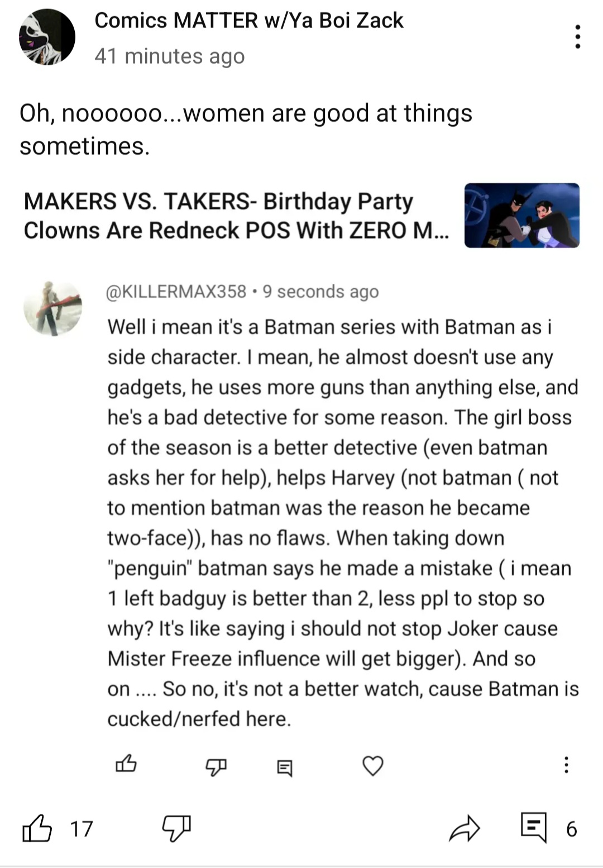The image size is (603, 868).
Task: Open the post's comments icon showing 6
Action: pyautogui.click(x=533, y=828)
